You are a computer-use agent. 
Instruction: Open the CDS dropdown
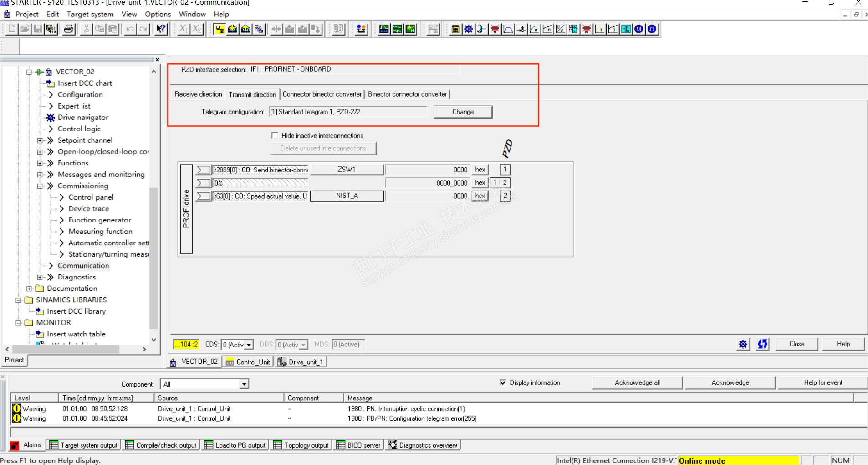pos(249,345)
